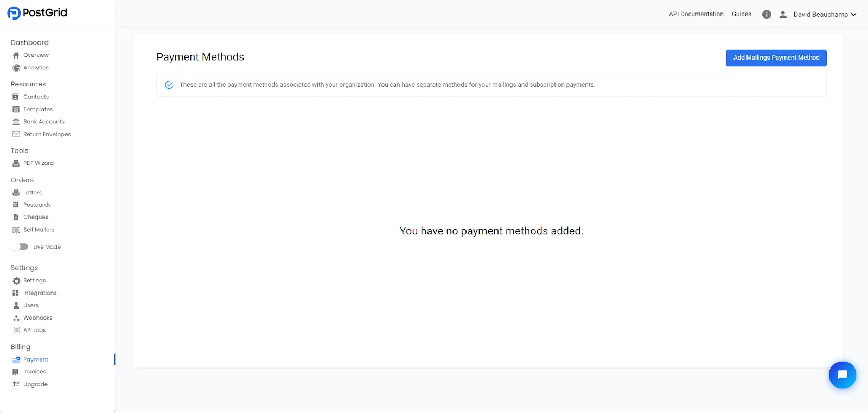Image resolution: width=868 pixels, height=412 pixels.
Task: Open API Documentation link
Action: click(696, 14)
